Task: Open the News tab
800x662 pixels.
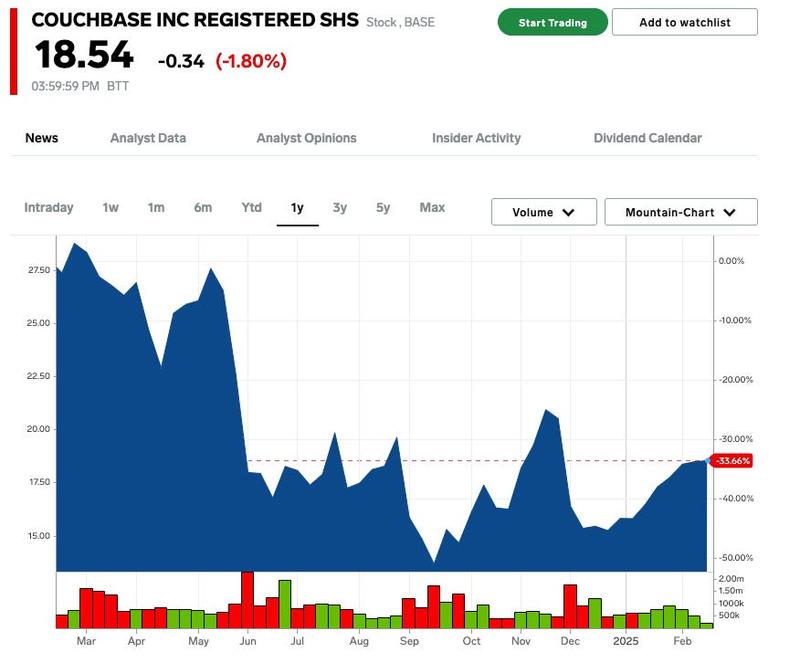Action: [42, 138]
